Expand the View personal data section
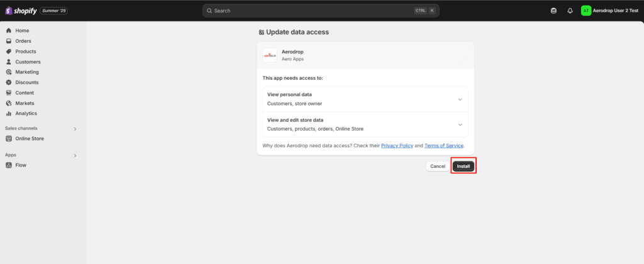Screen dimensions: 644x264 [x=460, y=99]
